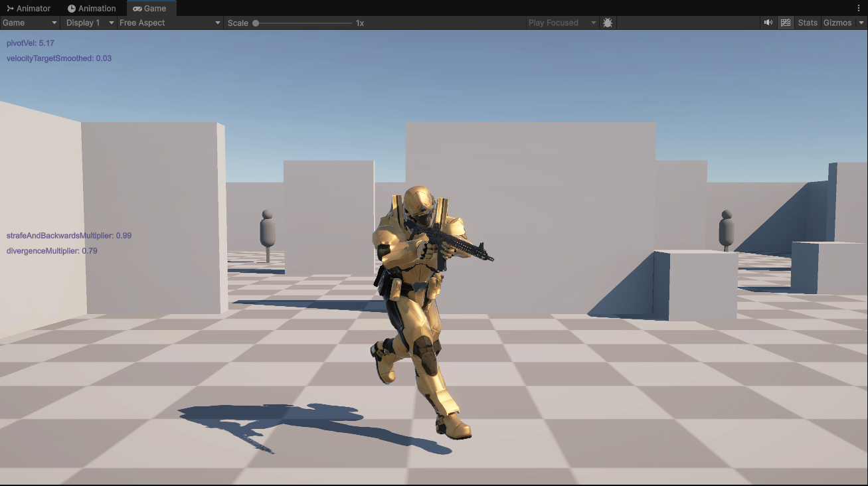Mute audio with the speaker icon
The height and width of the screenshot is (486, 868).
click(x=768, y=23)
